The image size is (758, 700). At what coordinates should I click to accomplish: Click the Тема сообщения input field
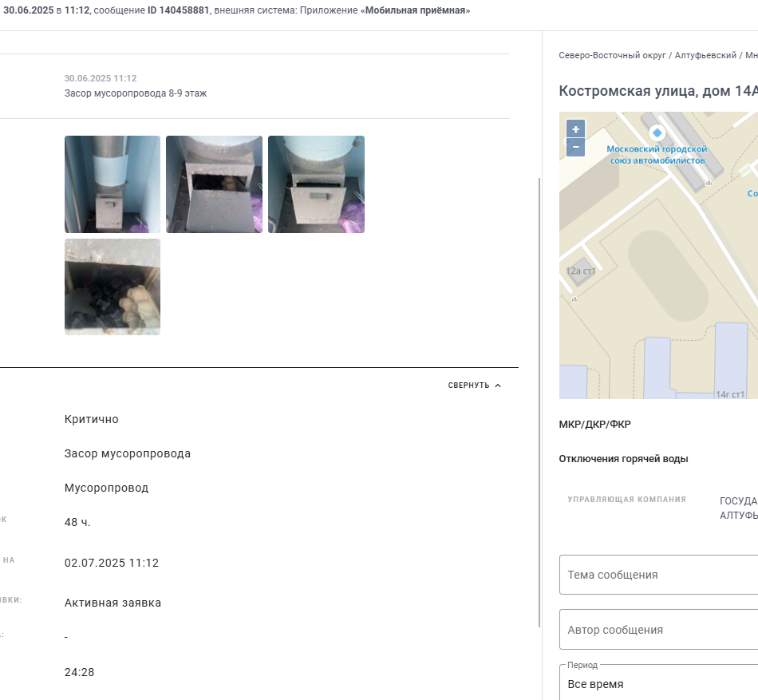coord(658,575)
